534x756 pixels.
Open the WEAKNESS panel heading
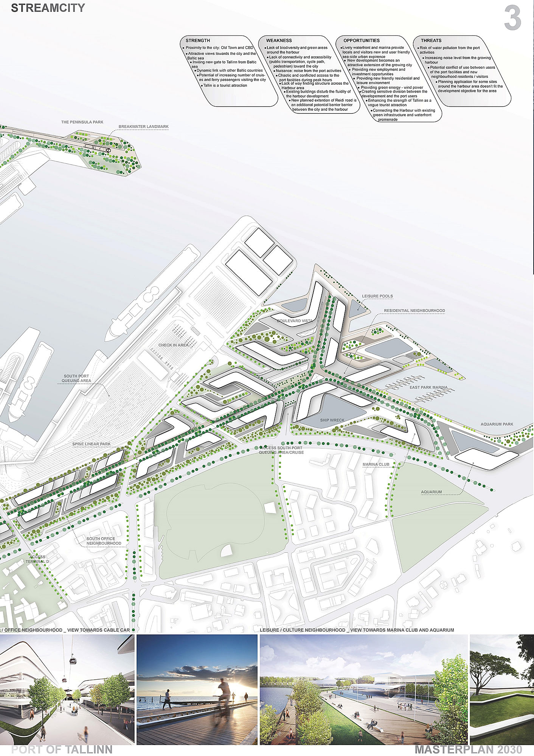tap(279, 40)
